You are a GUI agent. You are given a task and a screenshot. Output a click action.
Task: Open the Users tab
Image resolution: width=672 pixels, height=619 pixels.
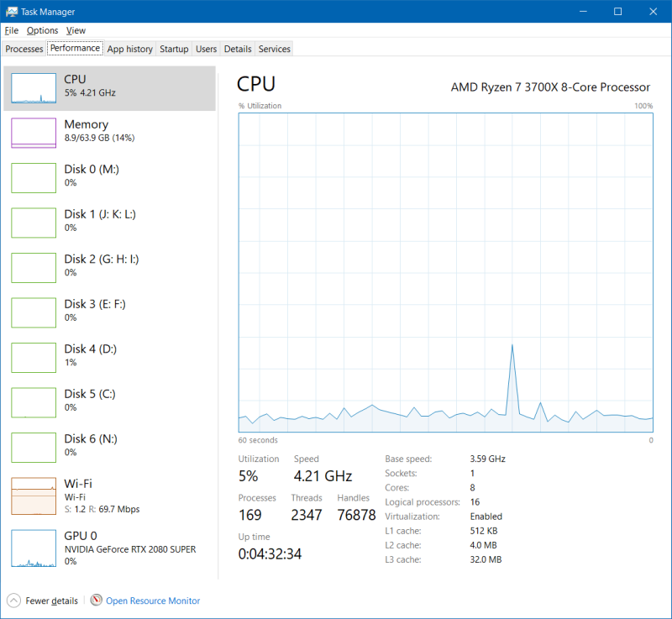click(x=206, y=49)
